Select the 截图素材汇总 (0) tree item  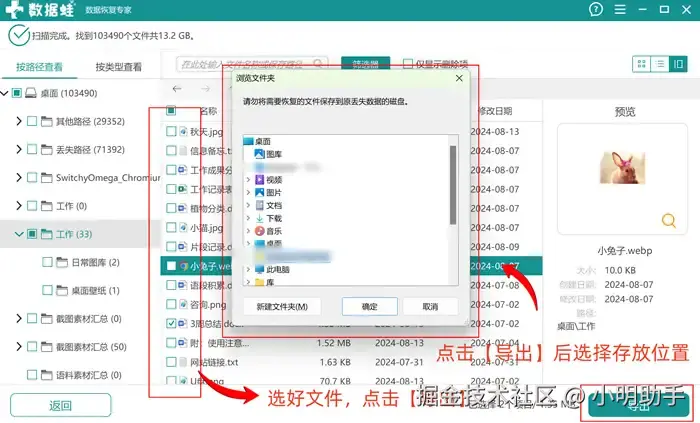[88, 319]
